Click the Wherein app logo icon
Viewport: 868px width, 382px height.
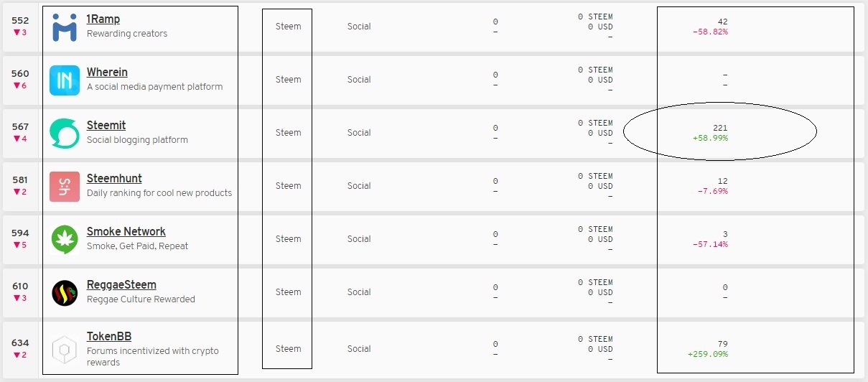[65, 80]
